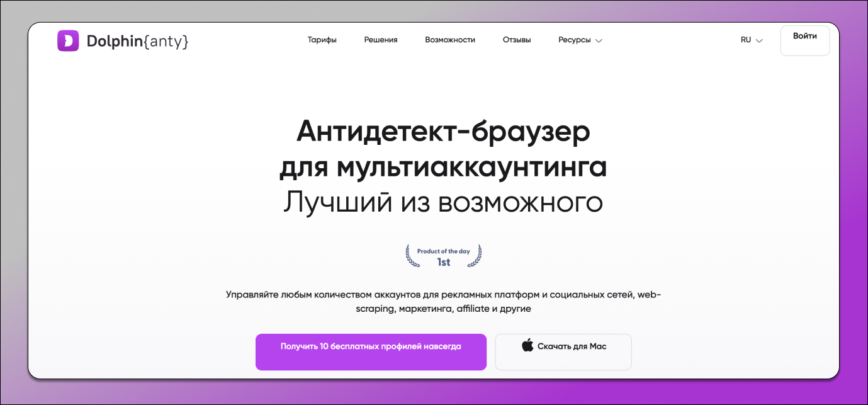The image size is (868, 405).
Task: Get 10 free profiles forever button
Action: click(x=371, y=351)
